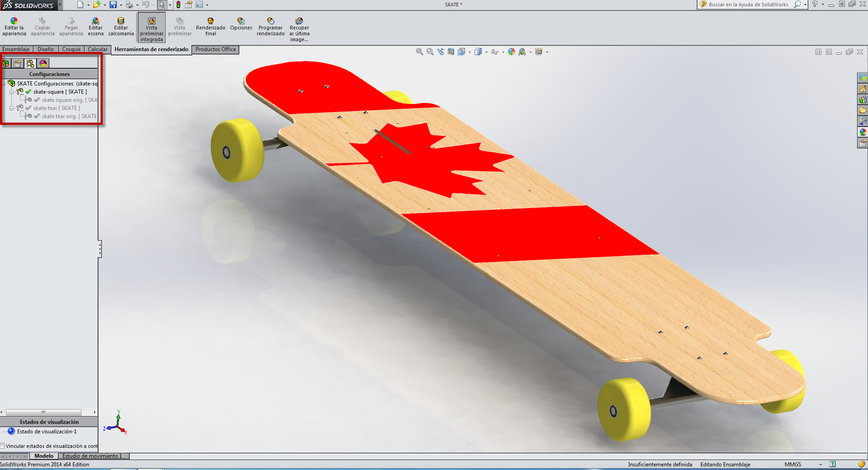Open Programar renderizado scheduler
868x470 pixels.
tap(270, 27)
